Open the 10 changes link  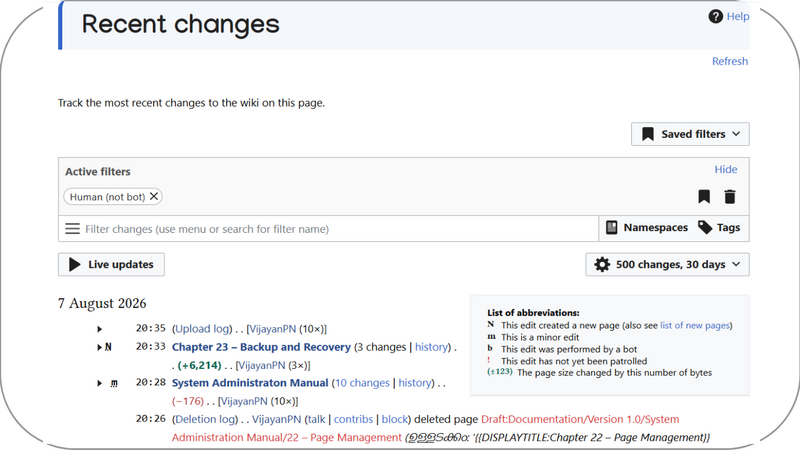[x=362, y=383]
